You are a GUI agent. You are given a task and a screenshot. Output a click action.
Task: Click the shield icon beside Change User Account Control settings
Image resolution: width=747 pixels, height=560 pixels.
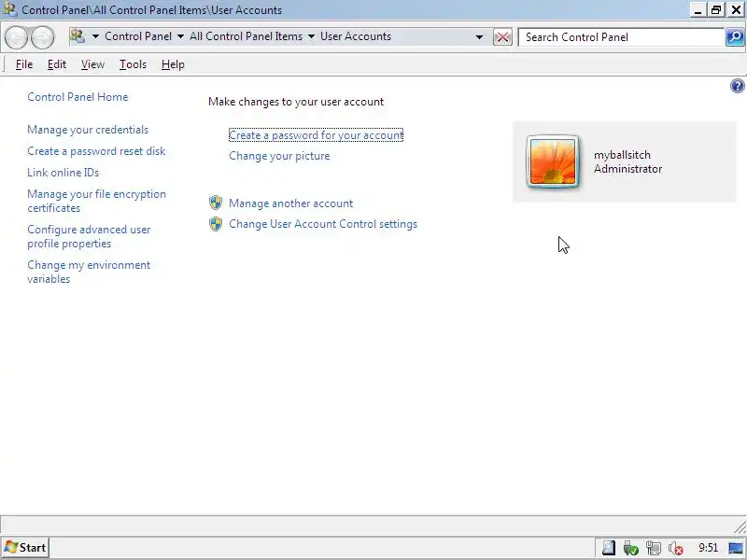tap(216, 224)
